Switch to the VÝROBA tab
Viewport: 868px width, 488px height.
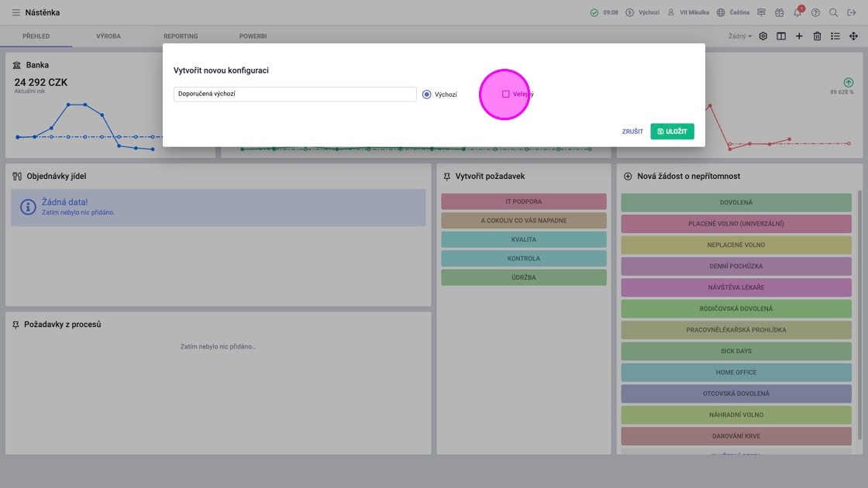pos(108,36)
